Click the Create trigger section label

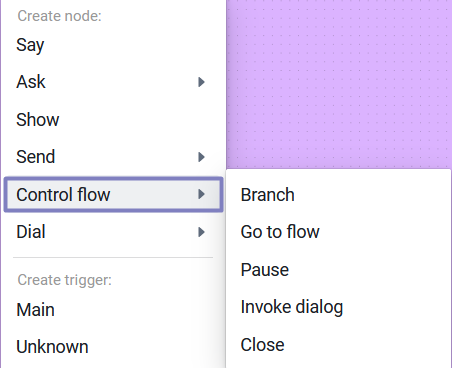coord(64,280)
